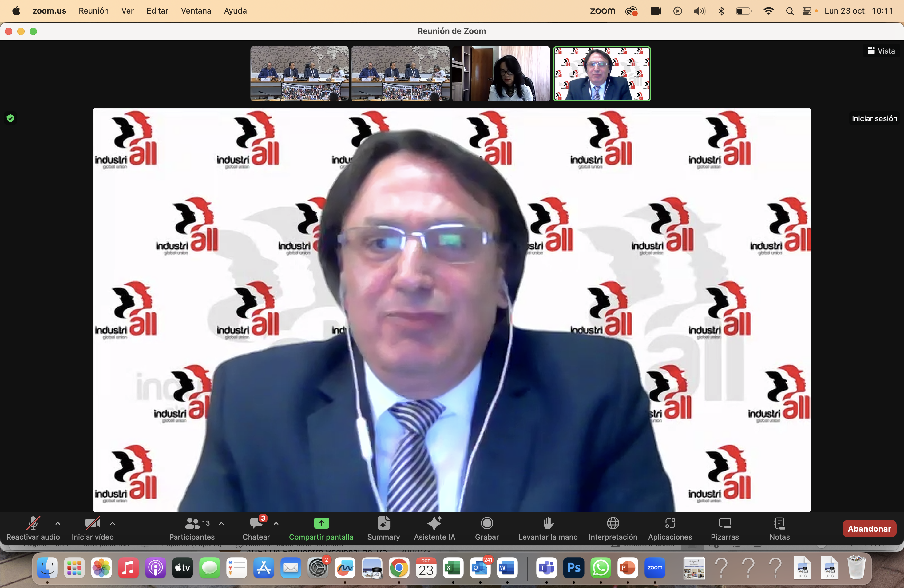Click Levantar la mano hand icon
This screenshot has height=588, width=904.
click(x=548, y=523)
